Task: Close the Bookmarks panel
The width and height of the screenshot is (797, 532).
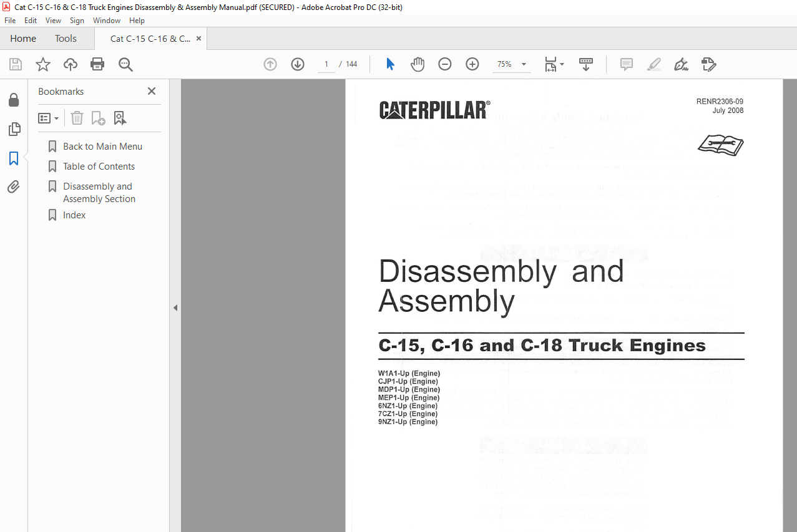Action: pyautogui.click(x=151, y=91)
